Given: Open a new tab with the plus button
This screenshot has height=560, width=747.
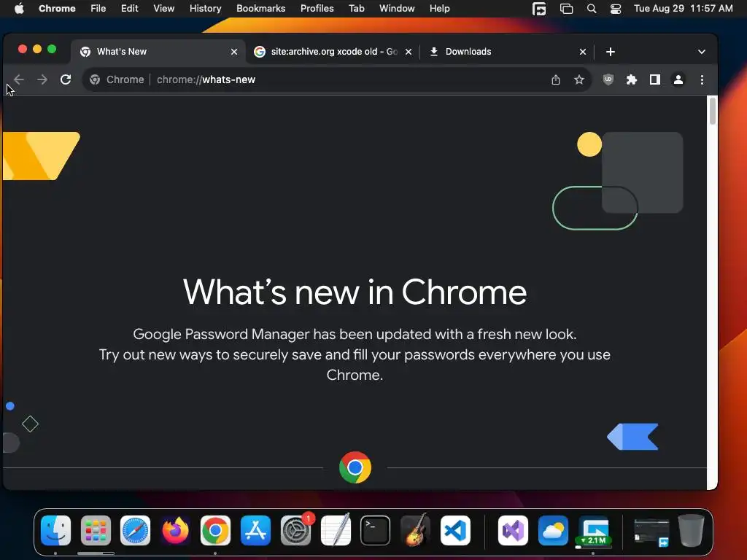Looking at the screenshot, I should coord(611,52).
